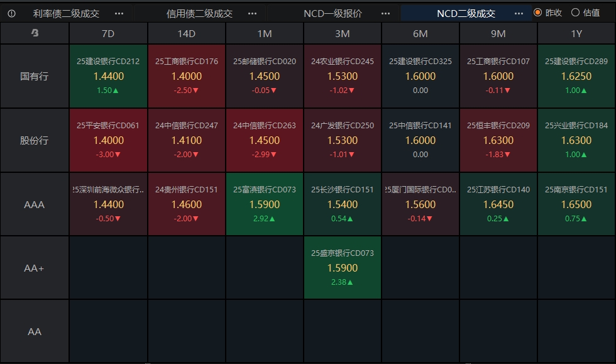
Task: Open the 24农业银行CD245 cell
Action: tap(342, 76)
